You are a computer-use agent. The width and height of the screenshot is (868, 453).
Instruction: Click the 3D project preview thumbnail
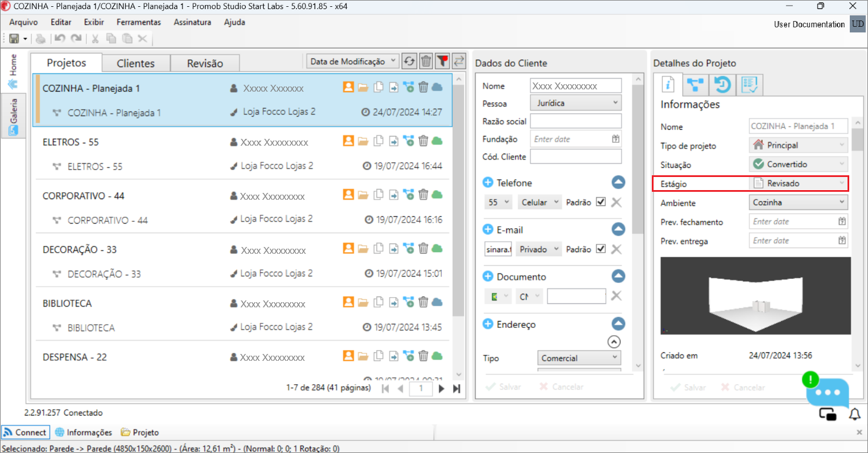tap(755, 295)
